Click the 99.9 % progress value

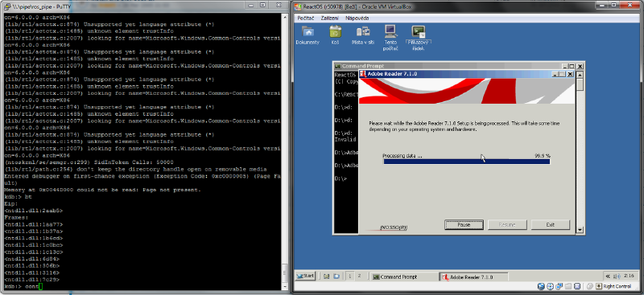[542, 156]
